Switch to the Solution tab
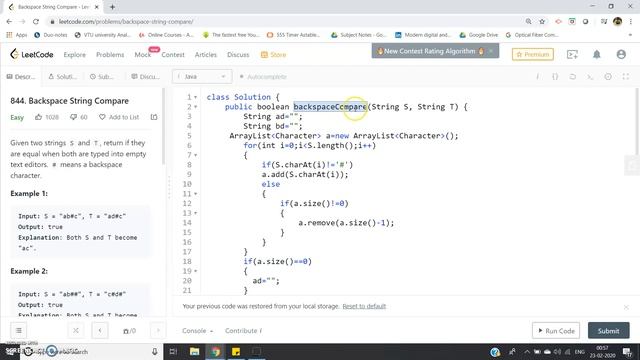The image size is (640, 360). click(62, 77)
